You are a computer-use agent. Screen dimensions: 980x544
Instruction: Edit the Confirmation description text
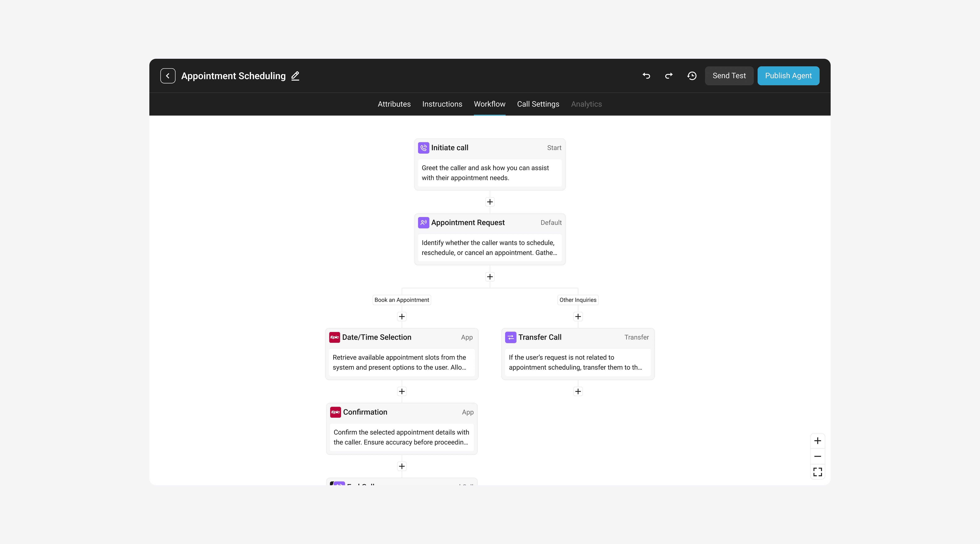click(401, 437)
